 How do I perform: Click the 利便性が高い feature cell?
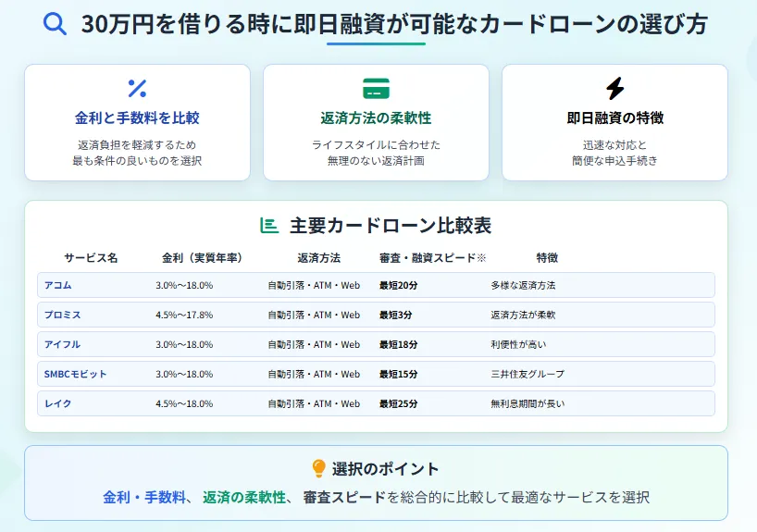coord(518,344)
